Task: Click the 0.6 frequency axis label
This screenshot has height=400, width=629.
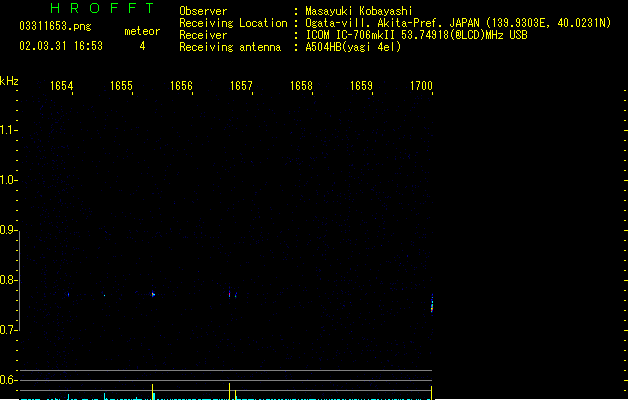Action: 7,380
